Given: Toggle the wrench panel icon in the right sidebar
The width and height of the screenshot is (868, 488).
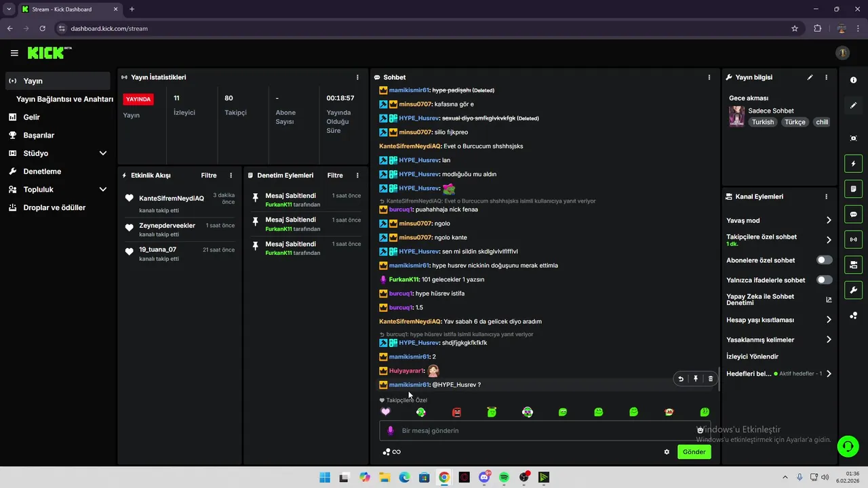Looking at the screenshot, I should 853,290.
